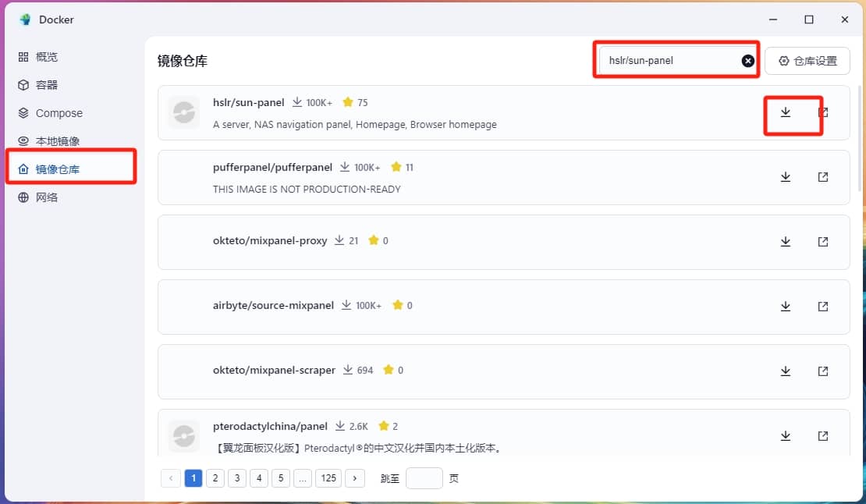
Task: Clear the search box with the X icon
Action: pos(748,61)
